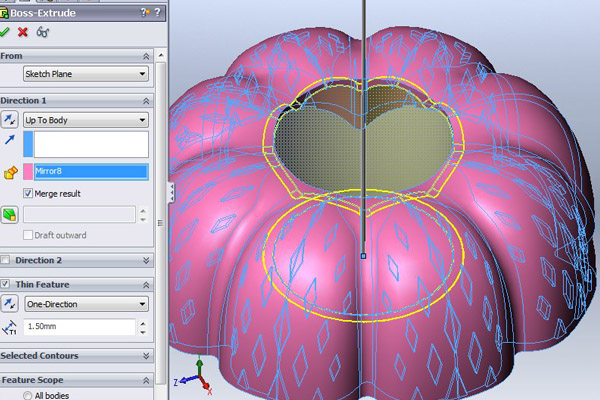Image resolution: width=600 pixels, height=400 pixels.
Task: Select the All bodies radio button
Action: click(x=28, y=395)
